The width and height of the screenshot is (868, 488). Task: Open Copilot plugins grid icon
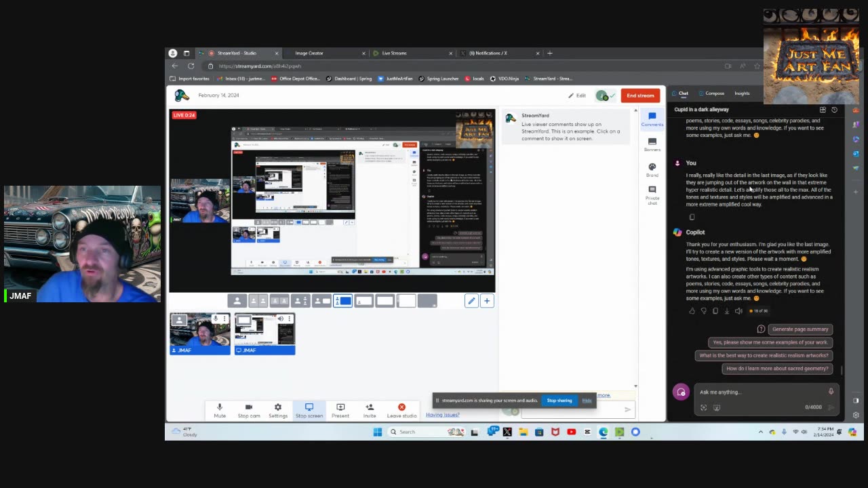point(823,110)
